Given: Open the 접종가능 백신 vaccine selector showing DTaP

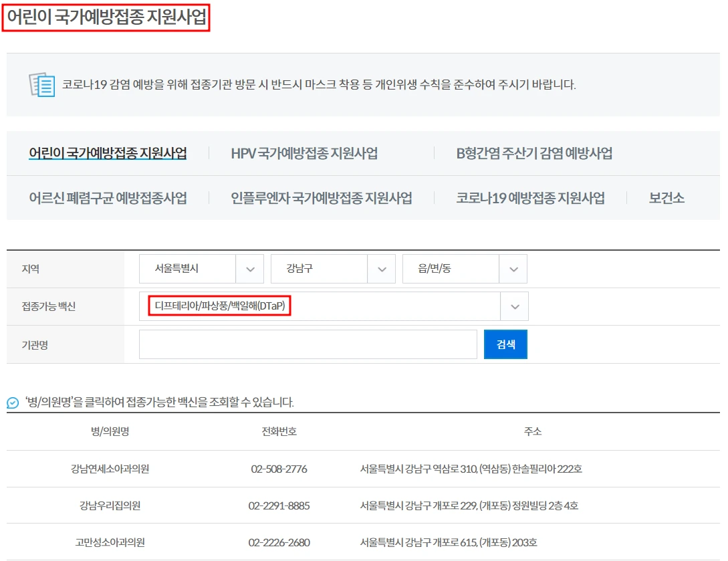Looking at the screenshot, I should [332, 306].
